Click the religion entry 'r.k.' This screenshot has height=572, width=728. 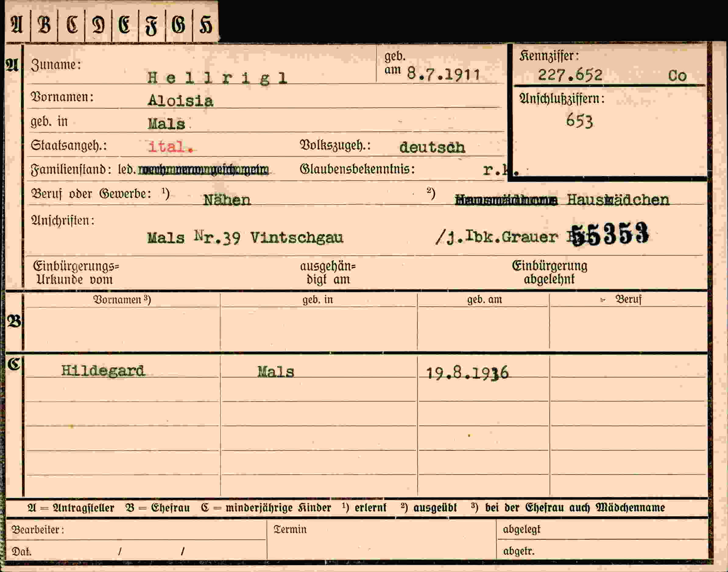coord(501,171)
